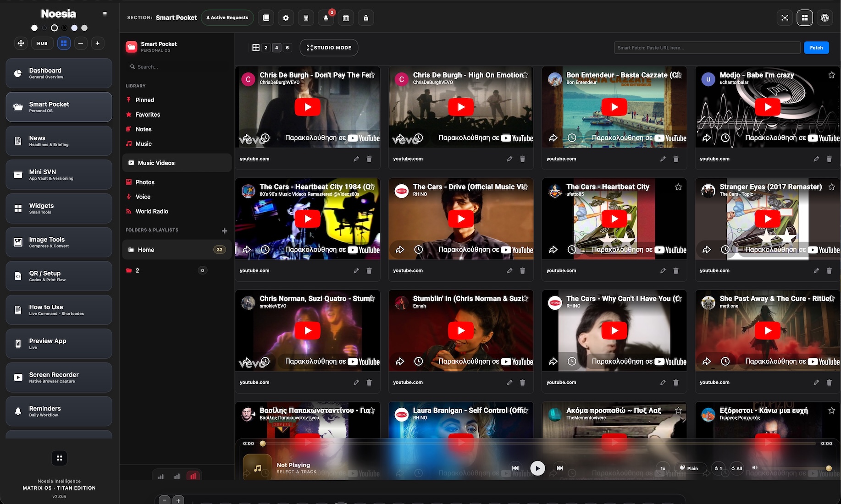Open the settings gear in the top toolbar
The height and width of the screenshot is (504, 841).
click(286, 18)
